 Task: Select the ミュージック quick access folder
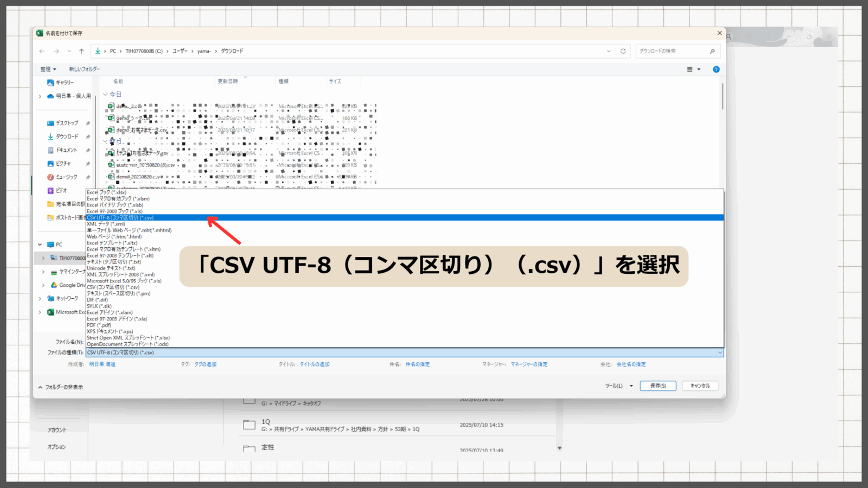click(66, 177)
